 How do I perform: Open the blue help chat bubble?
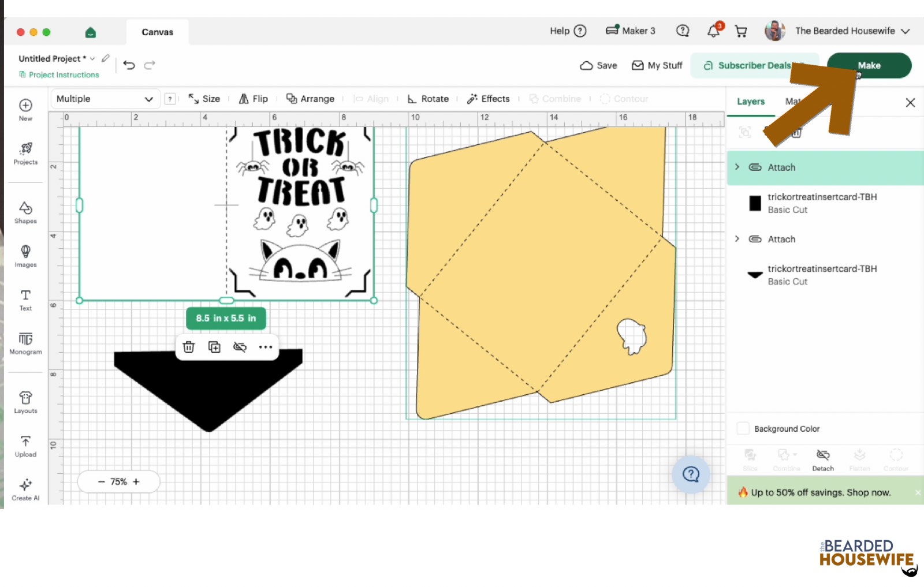point(691,474)
